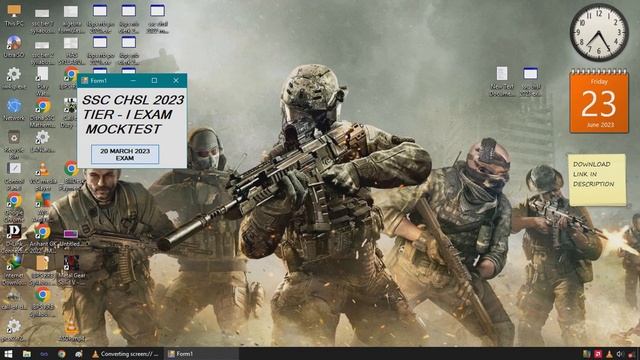Open the This PC desktop icon
The height and width of the screenshot is (360, 640).
tap(14, 16)
